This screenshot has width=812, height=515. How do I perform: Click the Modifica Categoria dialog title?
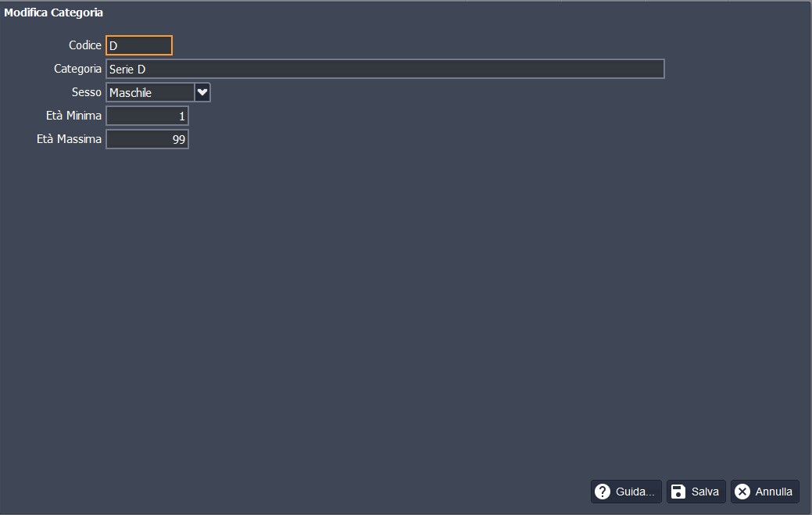53,13
